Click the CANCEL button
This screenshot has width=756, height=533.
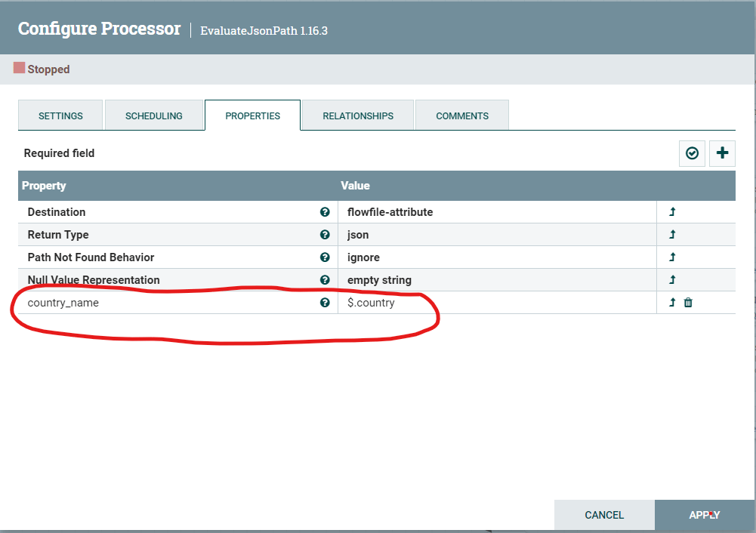pos(604,515)
